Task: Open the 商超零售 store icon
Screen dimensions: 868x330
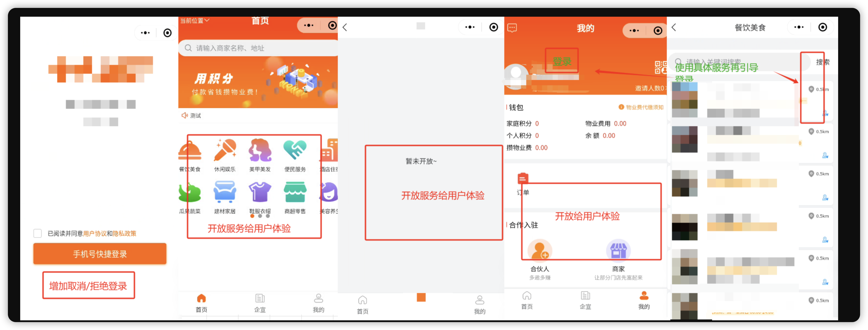Action: (x=295, y=192)
